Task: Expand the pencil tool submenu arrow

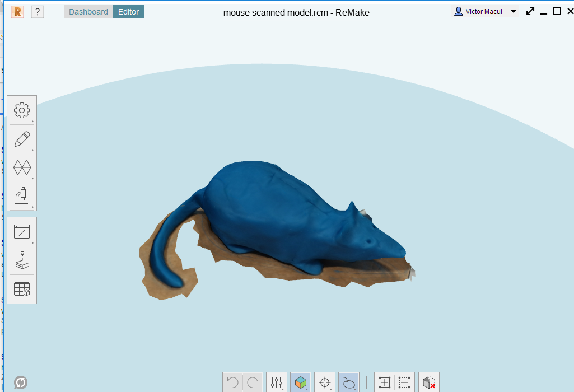Action: click(x=32, y=150)
